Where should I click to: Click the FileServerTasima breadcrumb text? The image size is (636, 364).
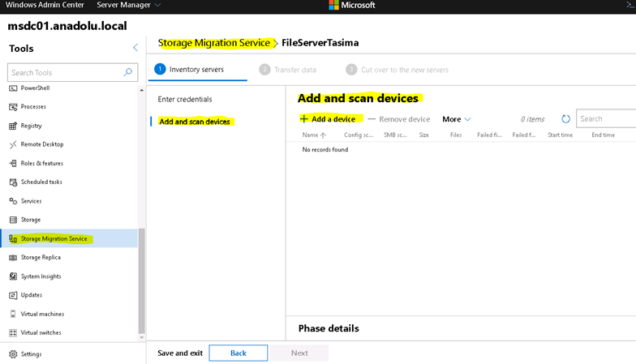(x=320, y=43)
